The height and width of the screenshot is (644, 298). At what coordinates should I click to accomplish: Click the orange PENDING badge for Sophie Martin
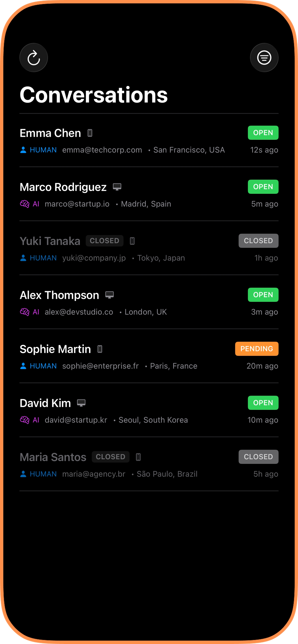point(256,349)
